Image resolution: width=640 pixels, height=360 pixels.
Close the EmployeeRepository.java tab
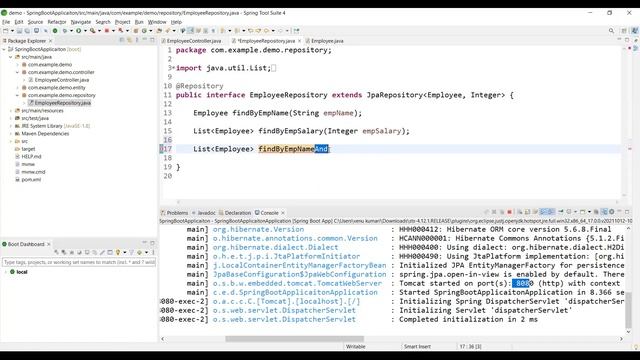pyautogui.click(x=299, y=41)
